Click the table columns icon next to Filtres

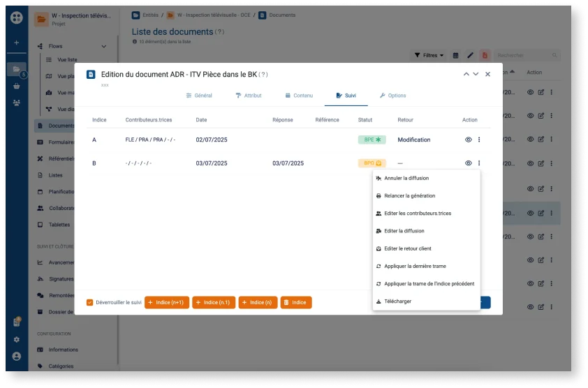(455, 56)
